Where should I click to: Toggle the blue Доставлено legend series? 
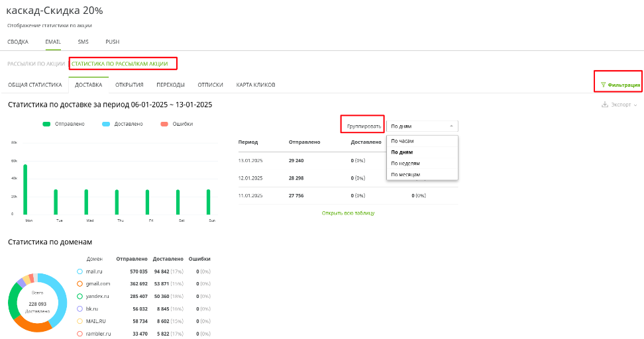107,124
